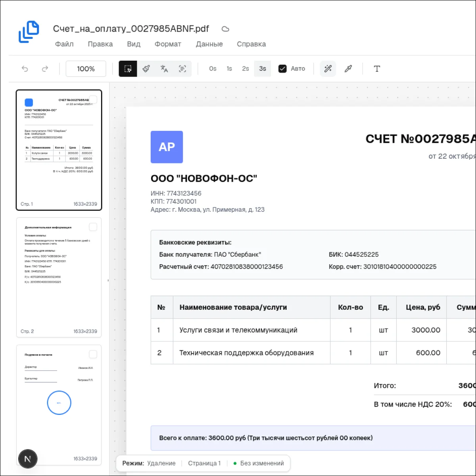Click the redo arrow icon
The height and width of the screenshot is (476, 476).
45,69
